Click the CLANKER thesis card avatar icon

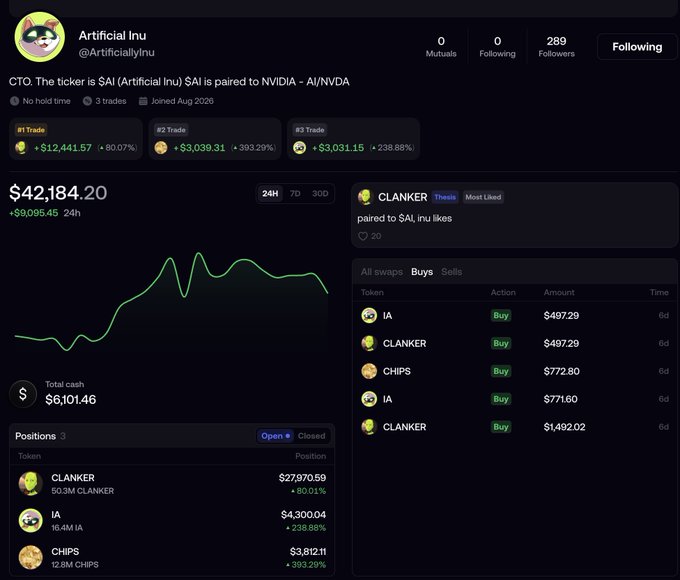(365, 197)
